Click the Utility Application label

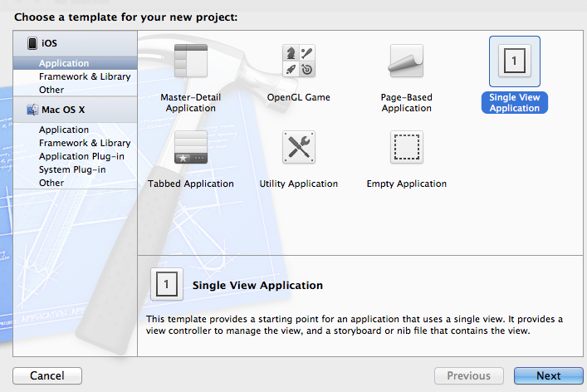coord(299,184)
